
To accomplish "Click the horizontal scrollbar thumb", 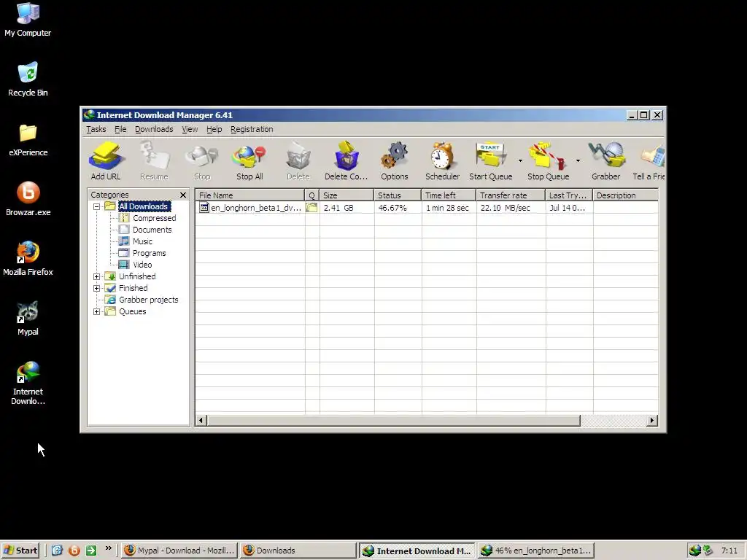I will point(393,420).
